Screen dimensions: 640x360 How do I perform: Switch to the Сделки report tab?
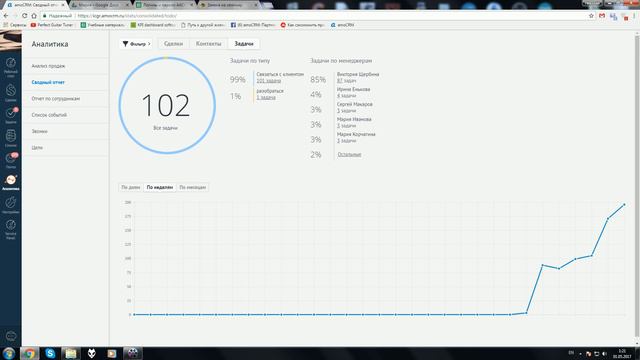[x=173, y=44]
